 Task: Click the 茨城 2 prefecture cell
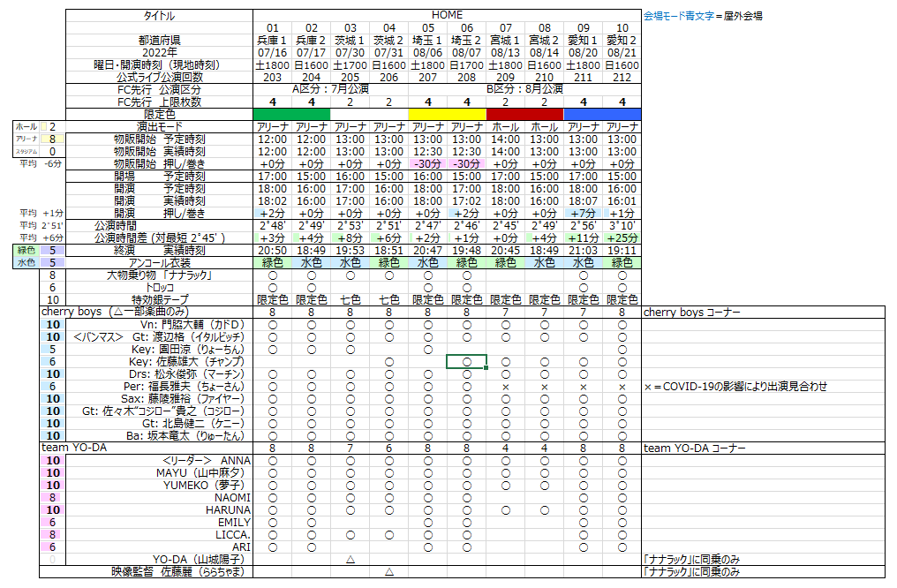pyautogui.click(x=389, y=41)
